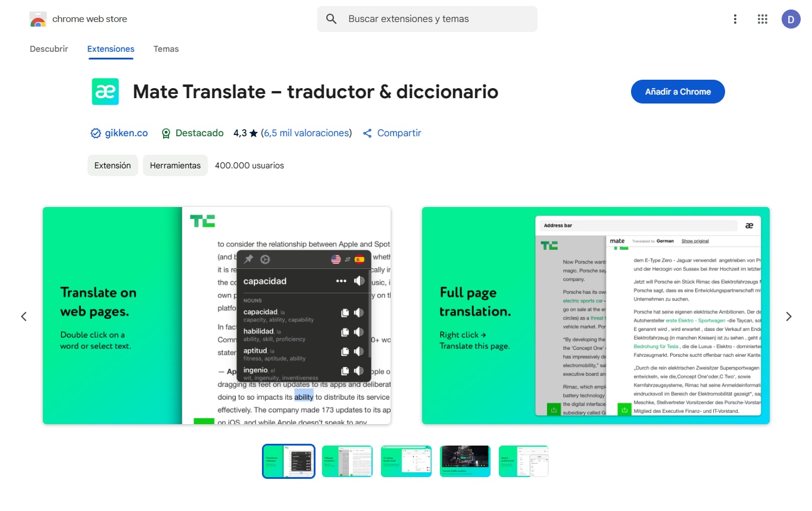Click the share icon beside Compartir
This screenshot has height=511, width=812.
pos(367,133)
